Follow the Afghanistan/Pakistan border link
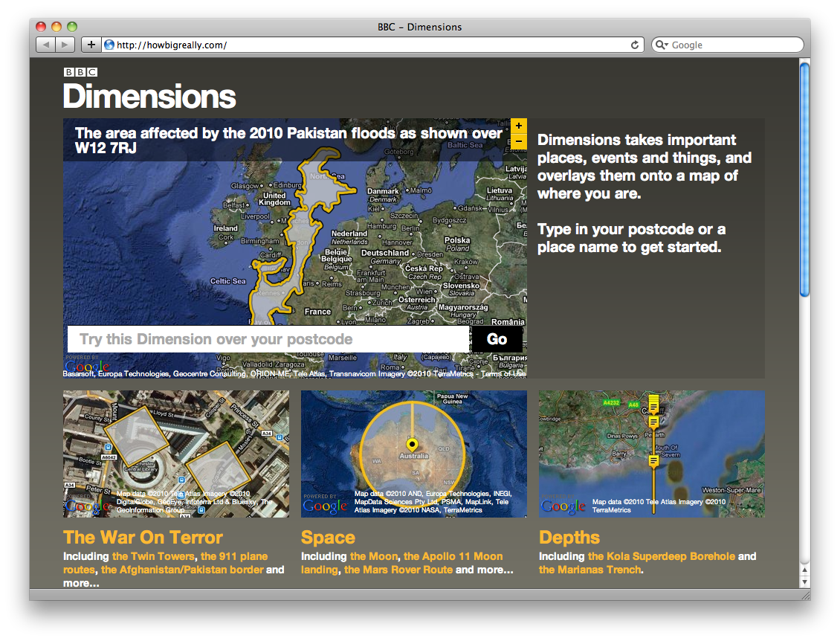This screenshot has height=641, width=840. pos(183,570)
